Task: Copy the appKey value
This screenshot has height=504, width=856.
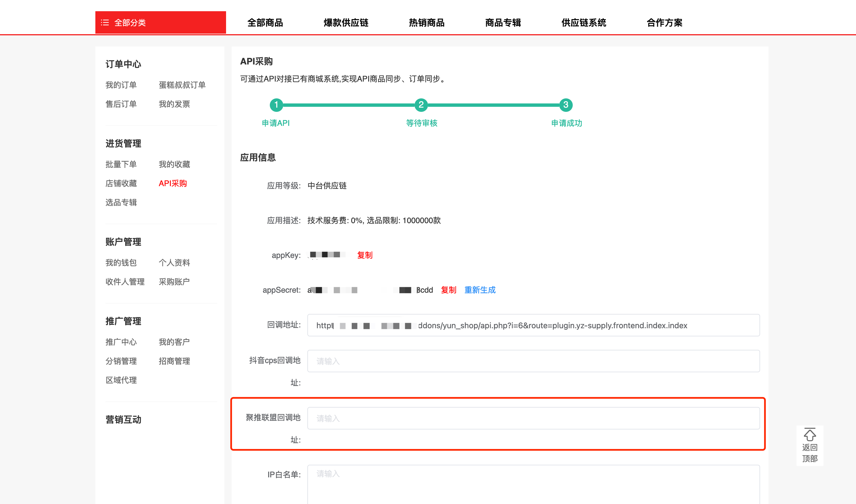Action: 365,255
